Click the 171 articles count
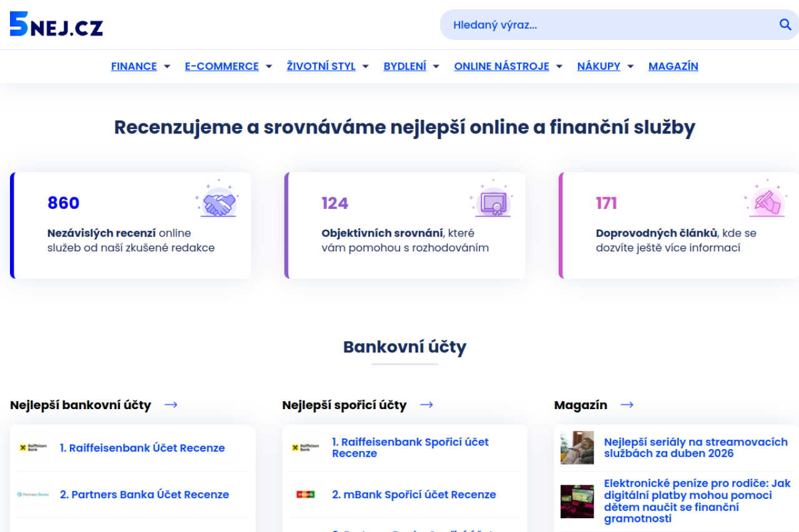Image resolution: width=799 pixels, height=532 pixels. 607,203
